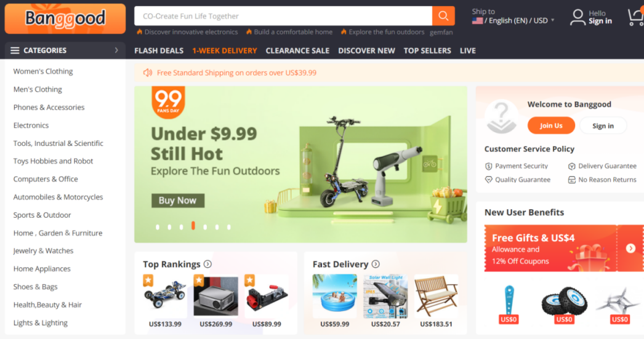Select the first banner carousel dot
This screenshot has height=339, width=644.
157,227
